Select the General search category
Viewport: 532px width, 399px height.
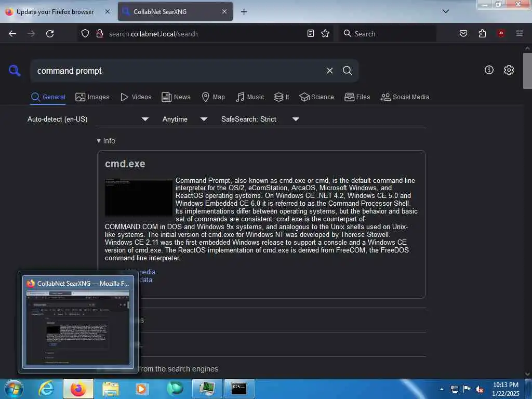(48, 97)
